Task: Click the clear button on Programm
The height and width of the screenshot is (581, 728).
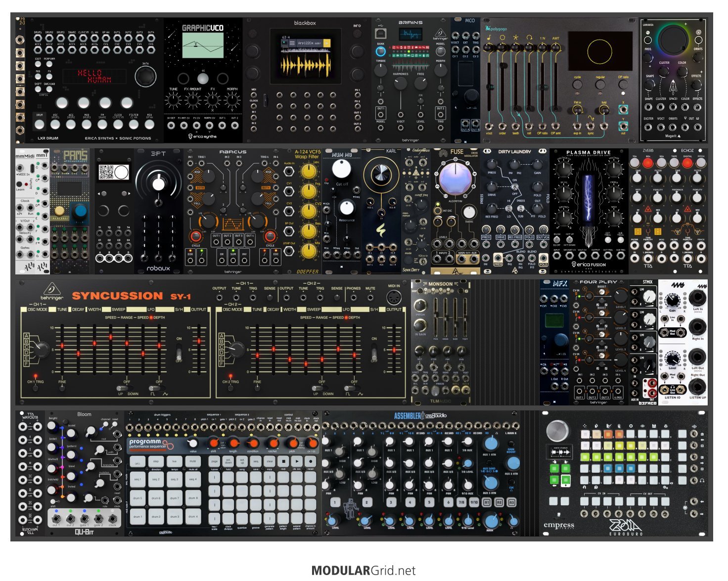Action: point(270,461)
